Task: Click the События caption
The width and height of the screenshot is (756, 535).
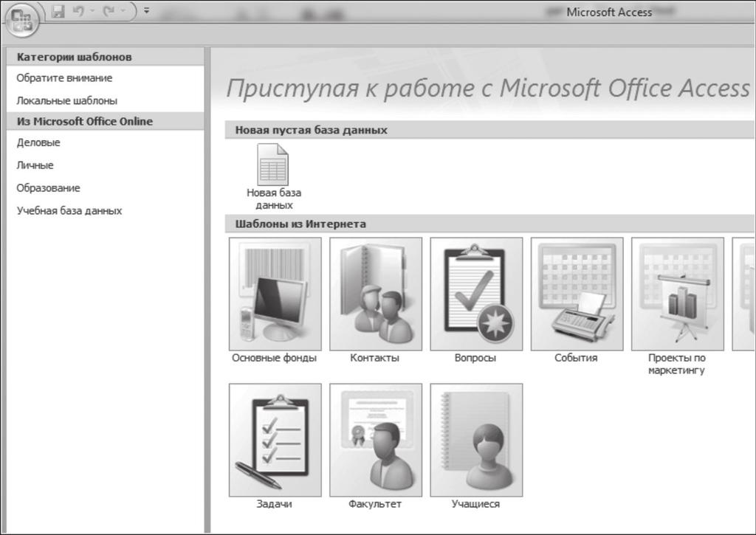Action: tap(576, 358)
